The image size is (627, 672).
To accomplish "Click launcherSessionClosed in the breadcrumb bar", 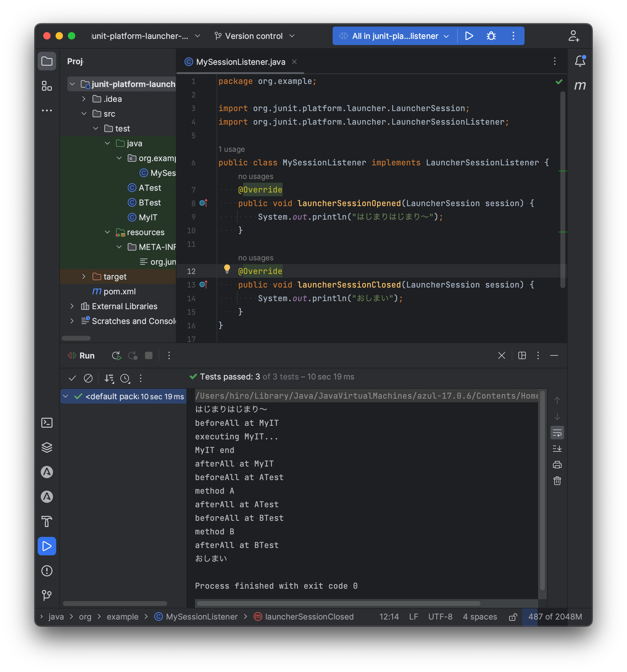I will tap(309, 616).
